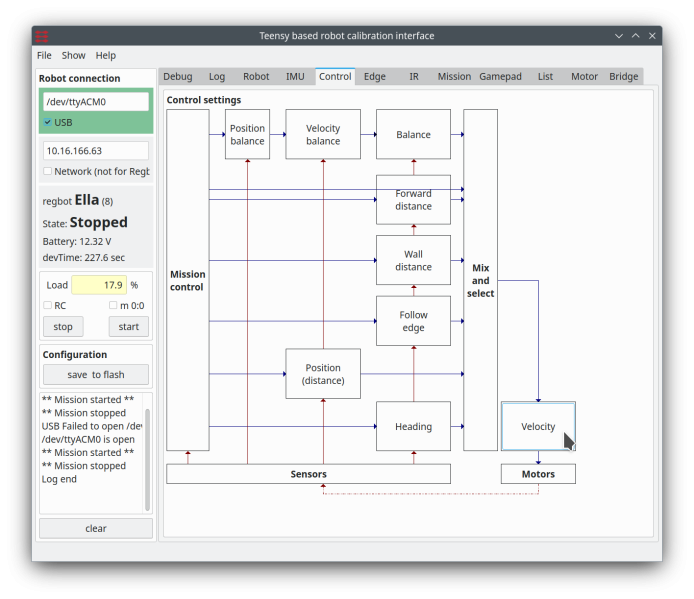Open the Position (distance) controller block
This screenshot has width=694, height=599.
pos(323,374)
